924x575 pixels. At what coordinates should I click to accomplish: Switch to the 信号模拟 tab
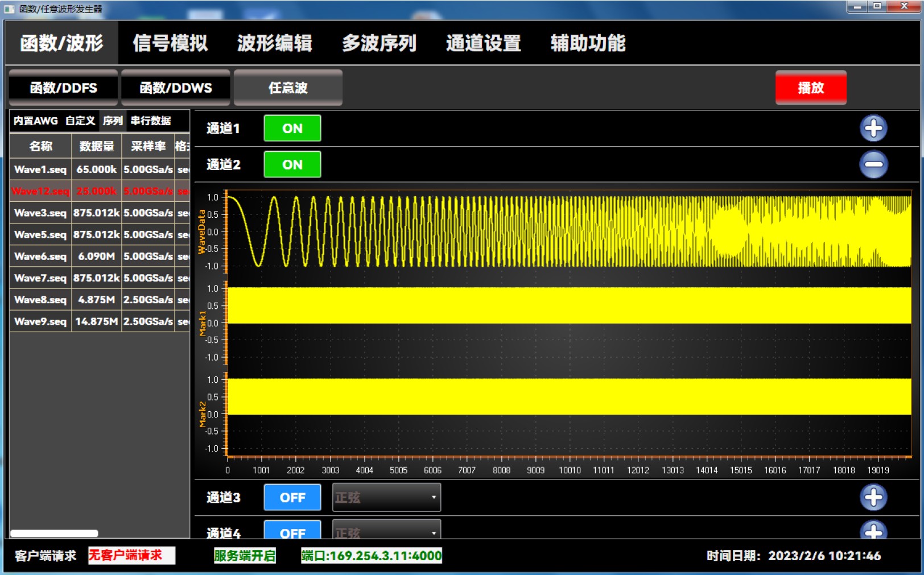(170, 43)
